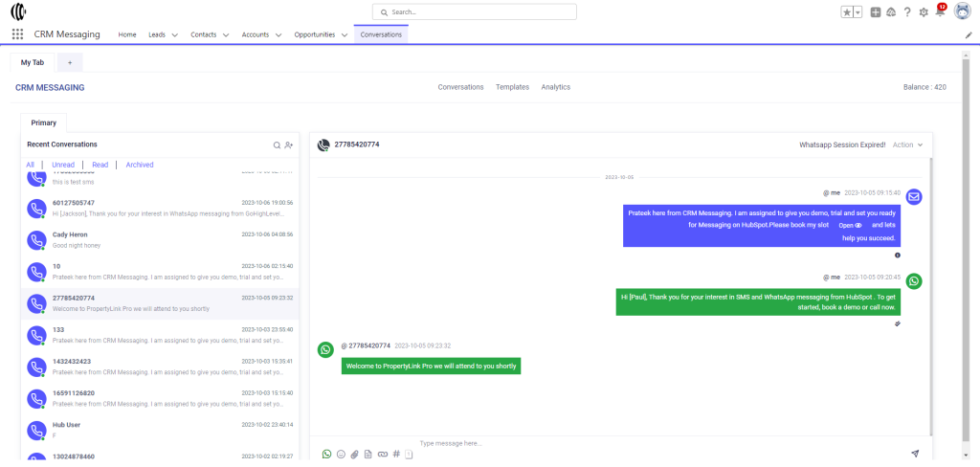980x467 pixels.
Task: Open the Opportunities tab
Action: click(314, 35)
